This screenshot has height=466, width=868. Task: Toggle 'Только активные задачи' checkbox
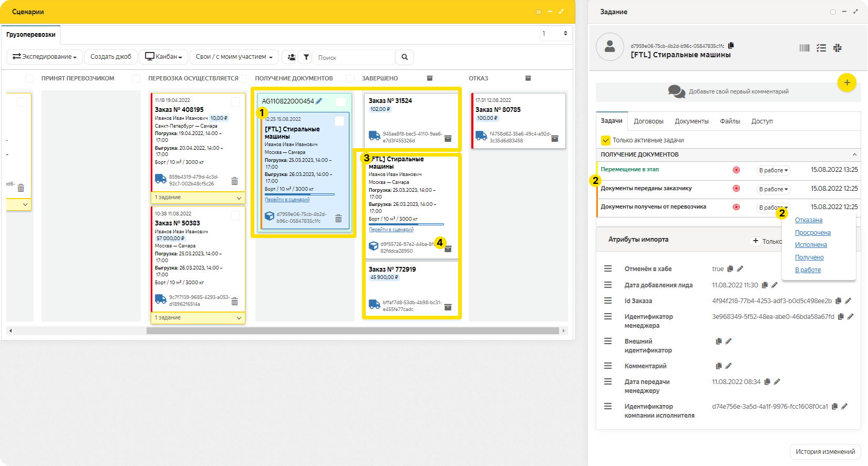click(x=606, y=140)
